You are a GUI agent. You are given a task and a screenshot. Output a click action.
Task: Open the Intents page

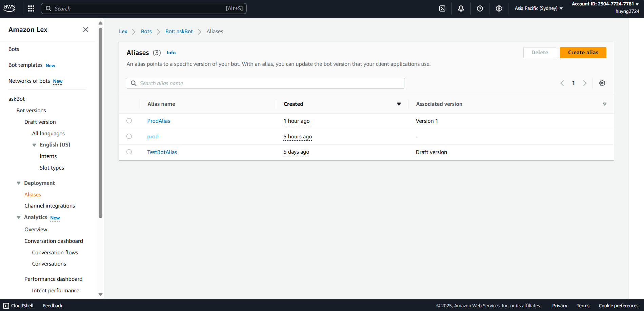[x=48, y=156]
